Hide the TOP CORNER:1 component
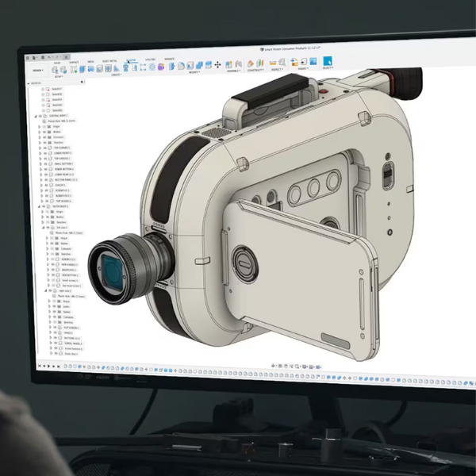Viewport: 476px width, 476px height. tap(45, 148)
